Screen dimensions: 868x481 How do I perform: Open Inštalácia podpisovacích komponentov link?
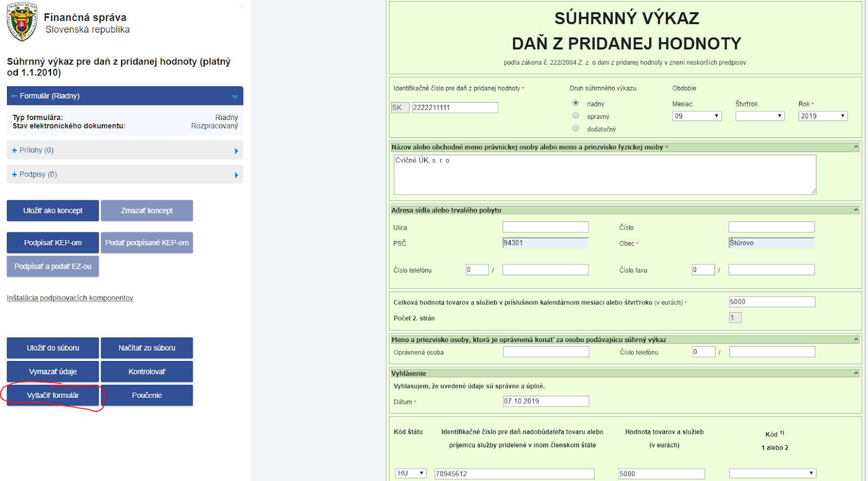(70, 298)
